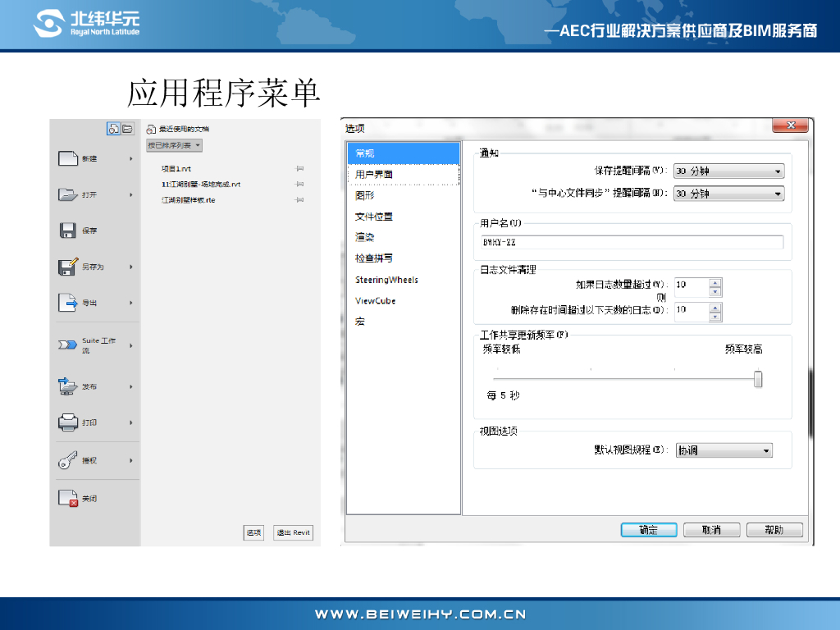
Task: Click the Save As (另存为) icon
Action: click(x=67, y=267)
